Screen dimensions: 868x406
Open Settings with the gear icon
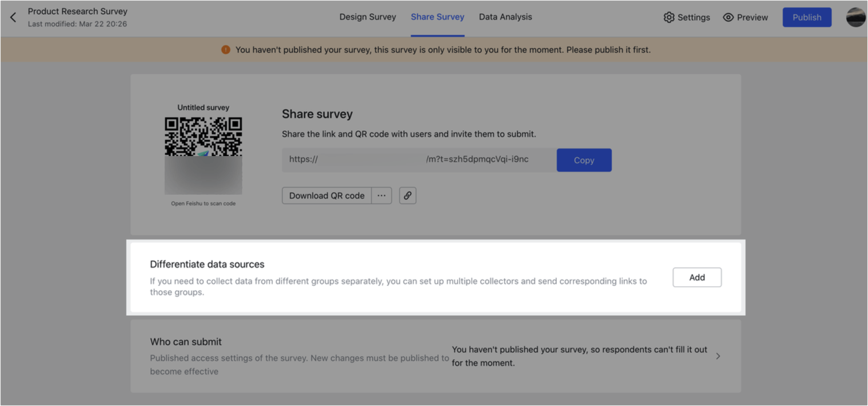pos(669,17)
